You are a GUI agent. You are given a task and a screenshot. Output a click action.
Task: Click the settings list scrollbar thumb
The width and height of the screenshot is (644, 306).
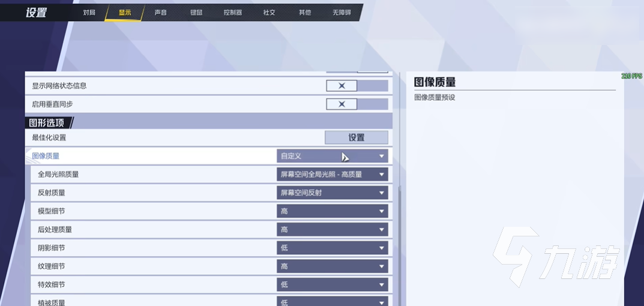[399, 247]
